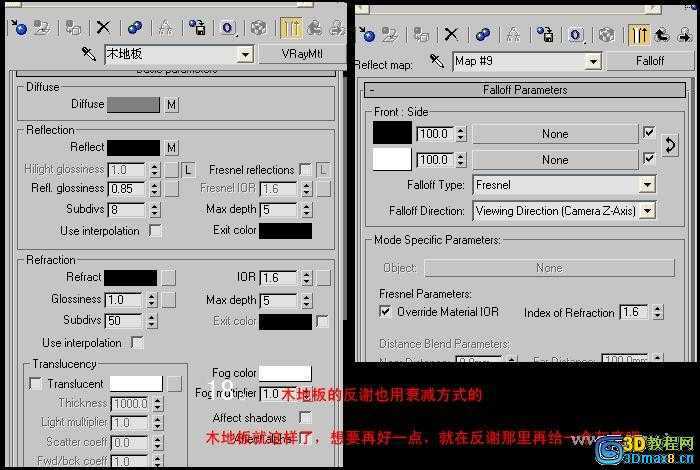
Task: Open Falloff Direction dropdown
Action: 647,210
